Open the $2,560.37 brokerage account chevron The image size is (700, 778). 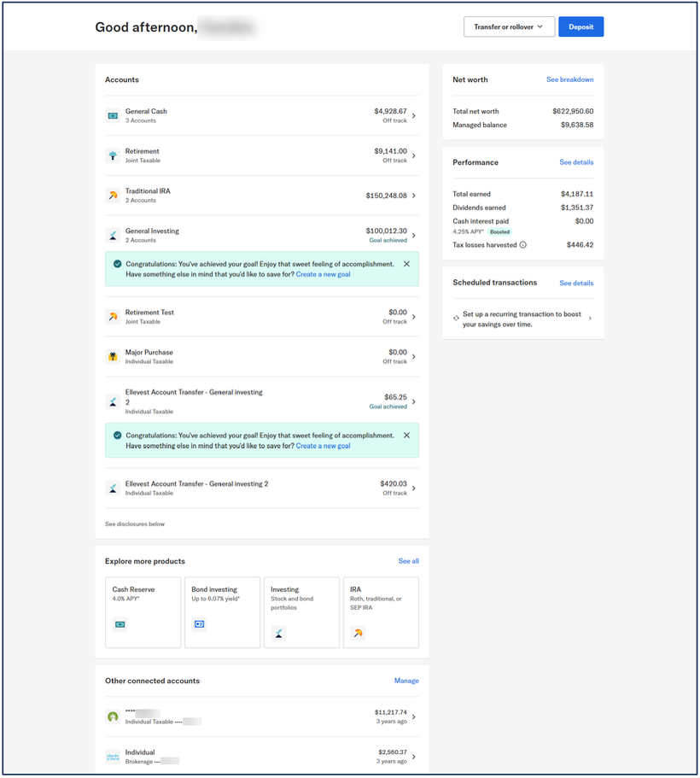point(414,757)
